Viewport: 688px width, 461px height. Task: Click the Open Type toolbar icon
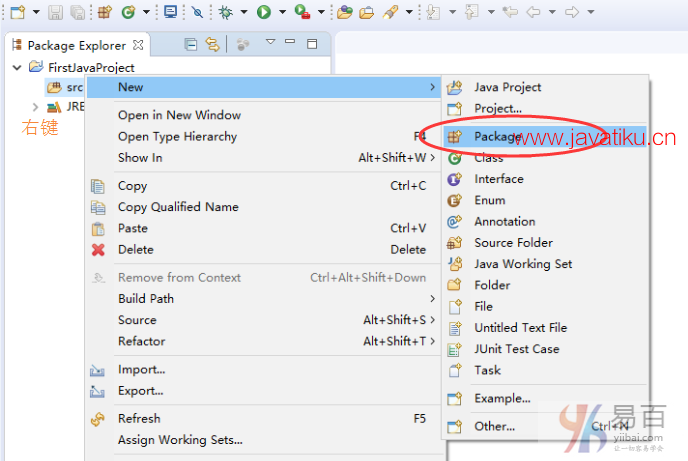click(344, 12)
